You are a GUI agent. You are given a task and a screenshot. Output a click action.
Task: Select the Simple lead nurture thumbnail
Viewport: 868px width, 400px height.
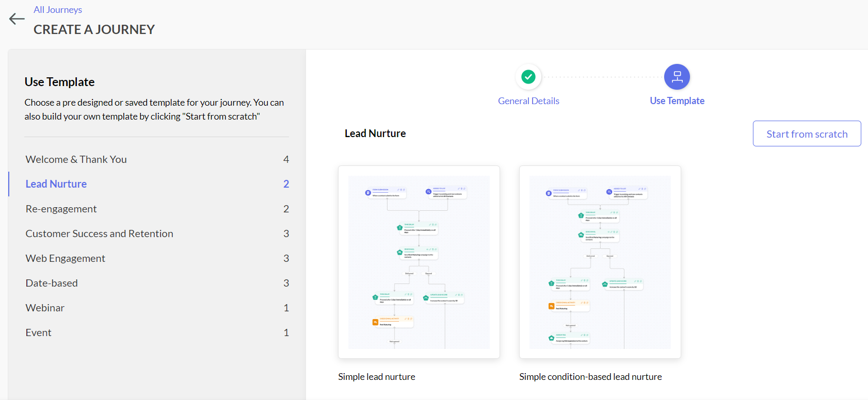coord(419,262)
